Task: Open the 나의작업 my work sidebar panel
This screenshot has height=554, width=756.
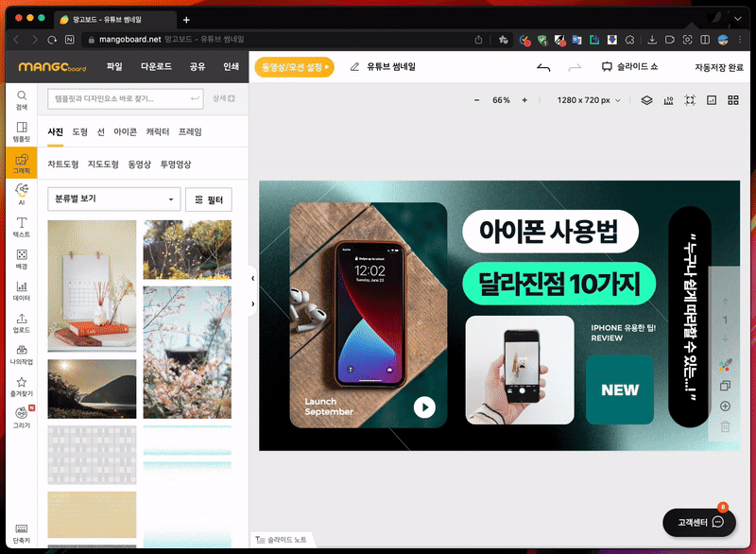Action: pos(22,355)
